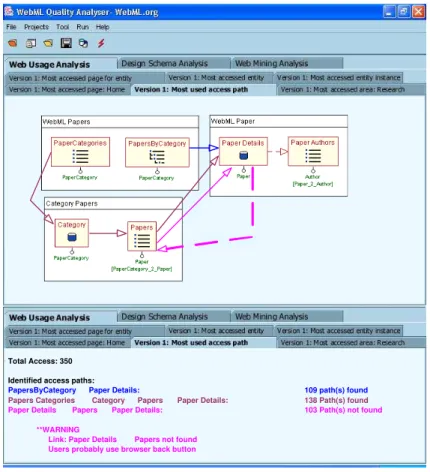This screenshot has height=472, width=430.
Task: Click the floppy disk save icon
Action: (x=66, y=43)
